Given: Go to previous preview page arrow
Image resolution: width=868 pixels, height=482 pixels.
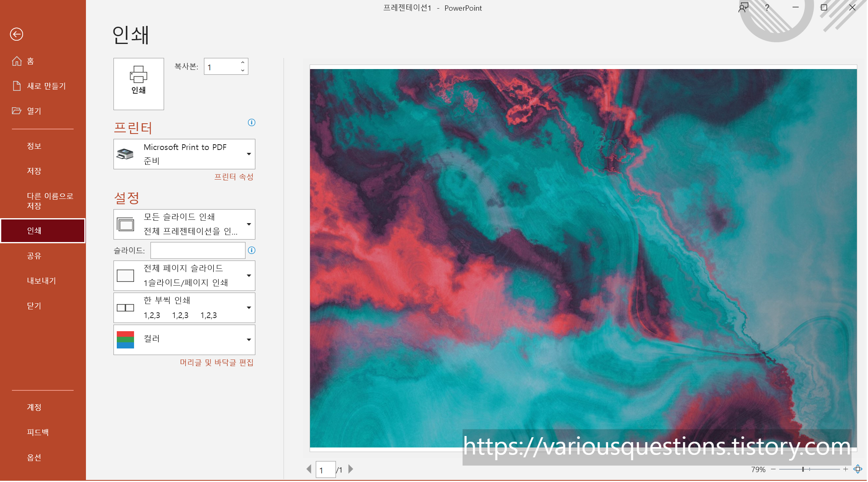Looking at the screenshot, I should tap(309, 469).
